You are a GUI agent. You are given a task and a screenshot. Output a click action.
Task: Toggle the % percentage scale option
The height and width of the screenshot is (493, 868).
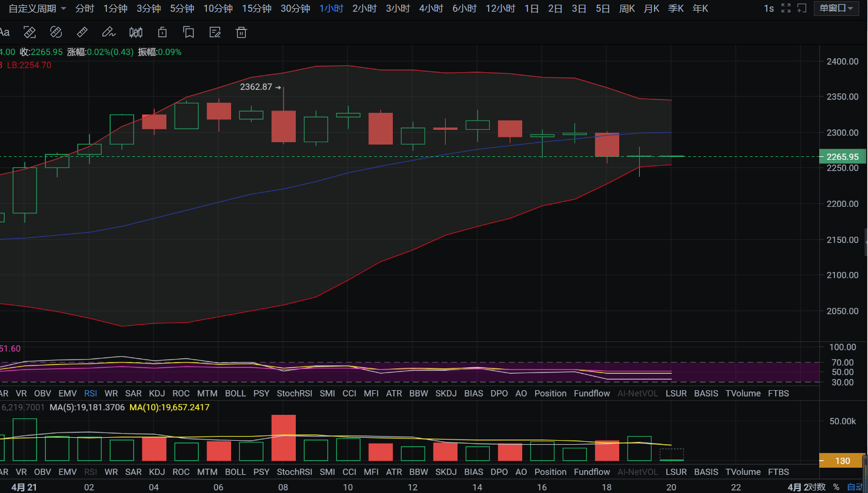click(836, 487)
